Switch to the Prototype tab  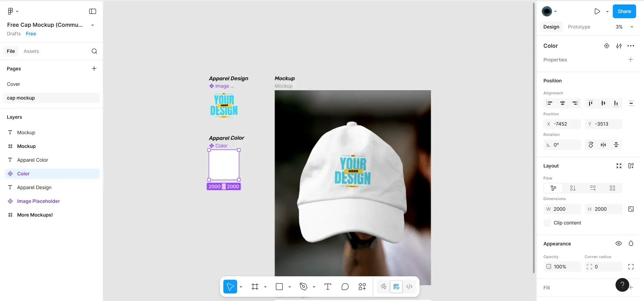pos(579,27)
